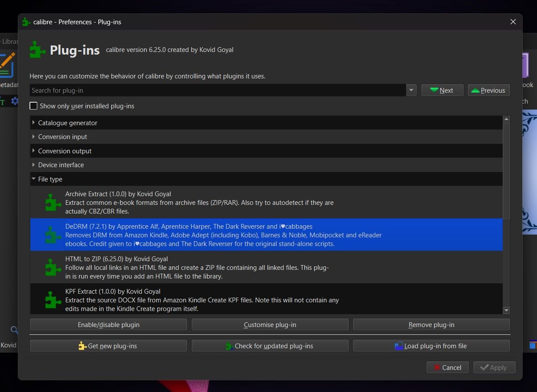Collapse the File type category
This screenshot has height=392, width=537.
(x=33, y=179)
